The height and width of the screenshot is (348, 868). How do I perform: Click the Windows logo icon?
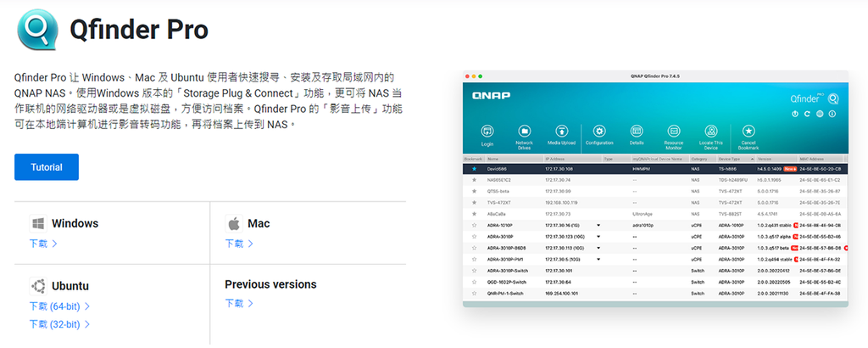pos(38,224)
